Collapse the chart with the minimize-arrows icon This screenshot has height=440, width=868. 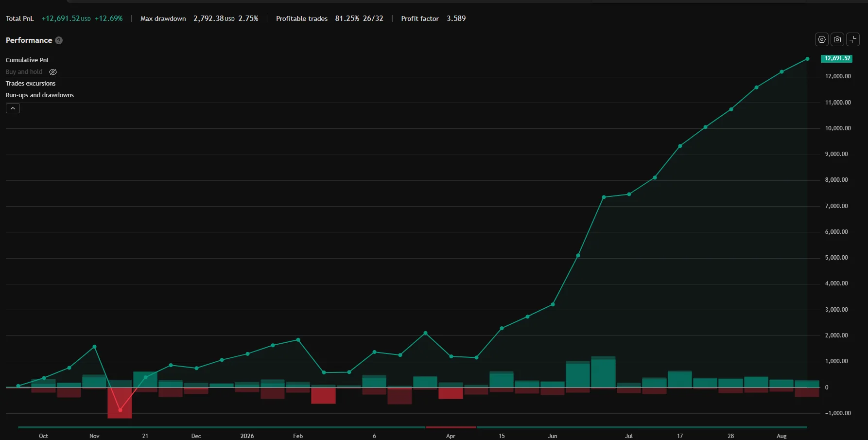[853, 39]
